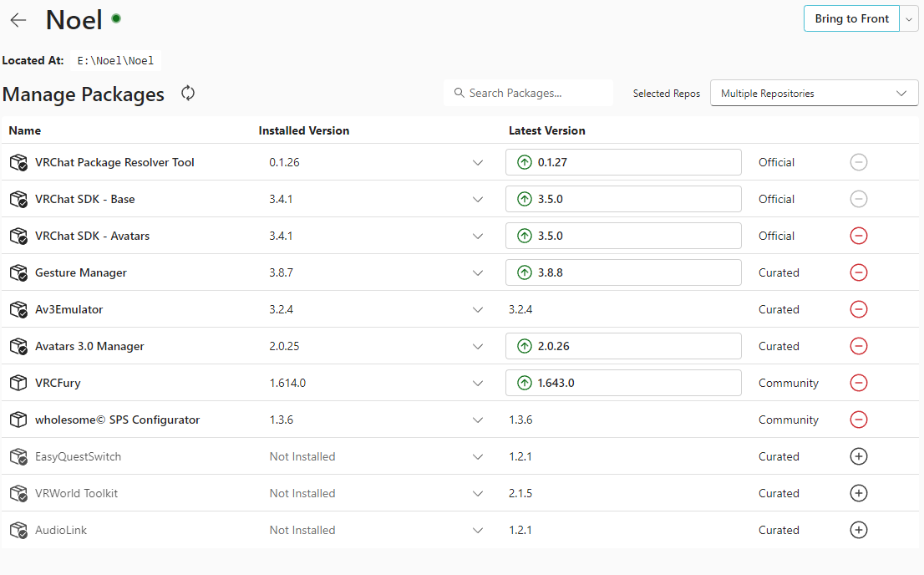The width and height of the screenshot is (924, 575).
Task: Click package icon beside VRCFury
Action: point(19,383)
